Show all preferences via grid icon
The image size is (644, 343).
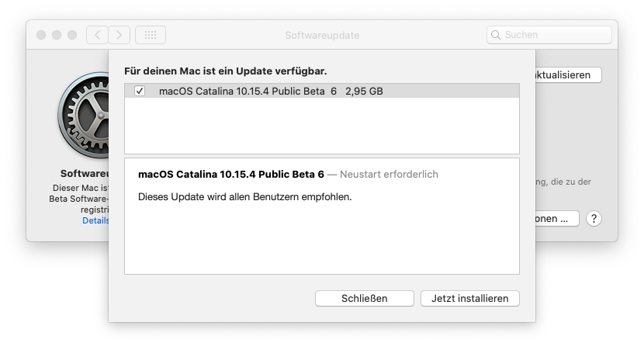pyautogui.click(x=151, y=35)
